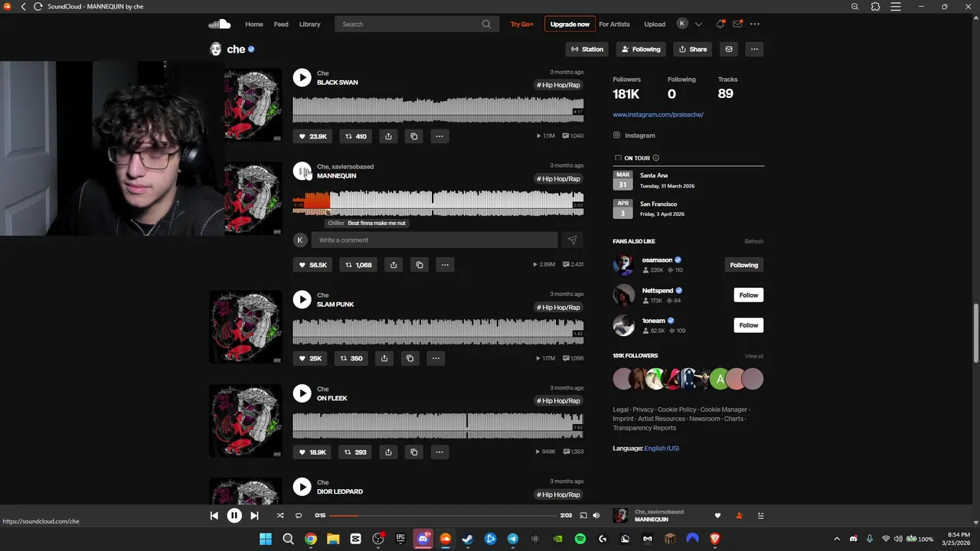
Task: Open the notifications bell icon
Action: (x=720, y=24)
